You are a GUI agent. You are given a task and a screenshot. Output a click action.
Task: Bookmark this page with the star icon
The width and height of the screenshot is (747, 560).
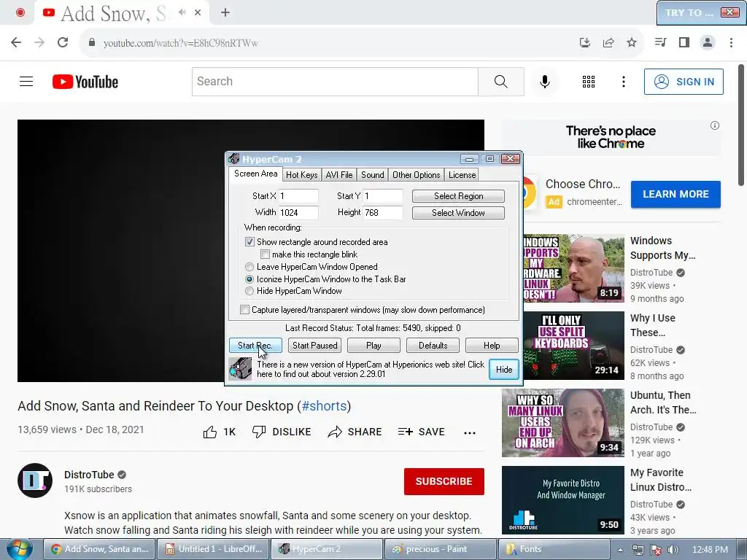point(631,42)
